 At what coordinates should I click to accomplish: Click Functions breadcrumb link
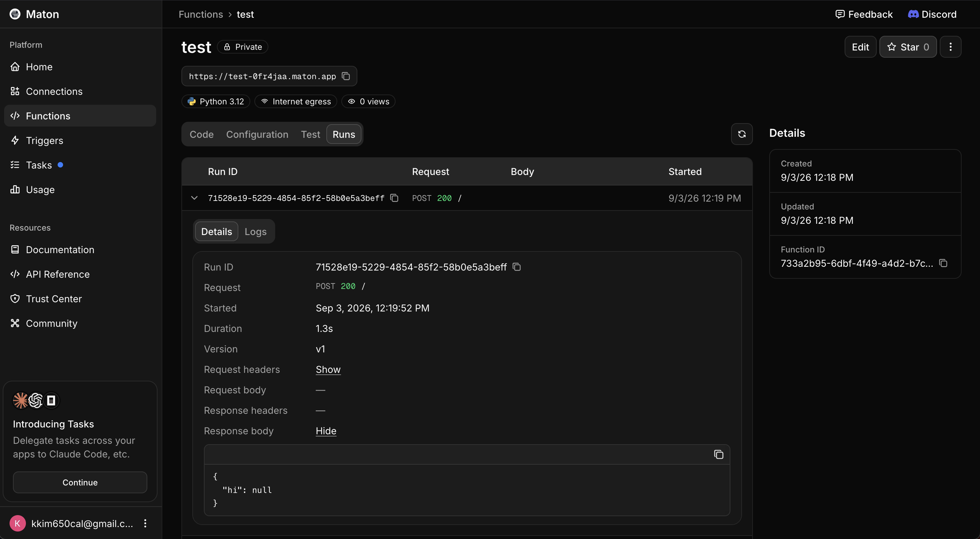[x=201, y=14]
